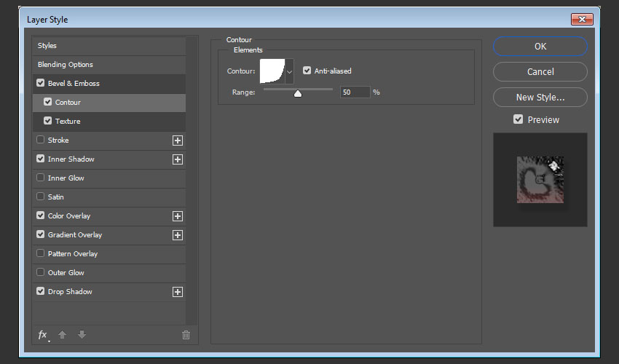Image resolution: width=619 pixels, height=364 pixels.
Task: Click the fx effects menu icon
Action: [x=42, y=335]
